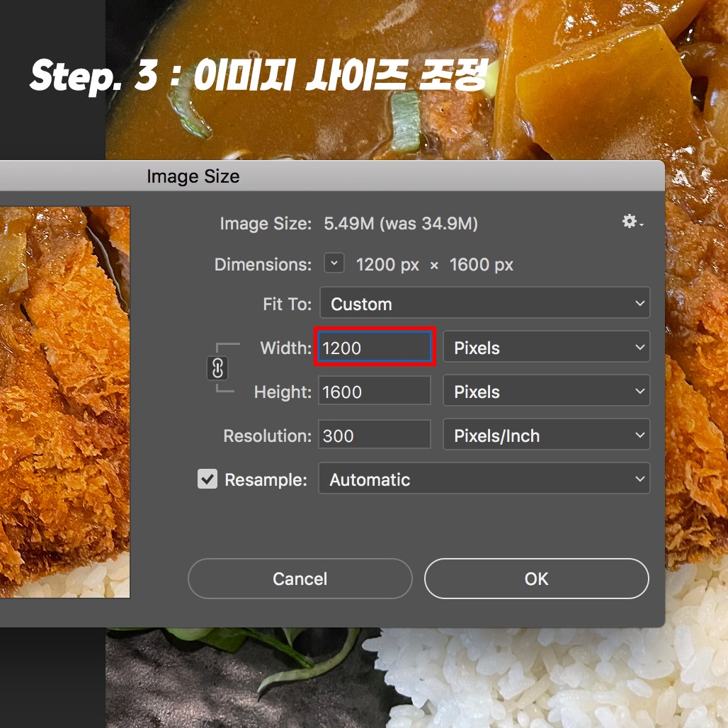Click the 5.49M (was 34.9M) text
This screenshot has width=728, height=728.
click(x=401, y=223)
